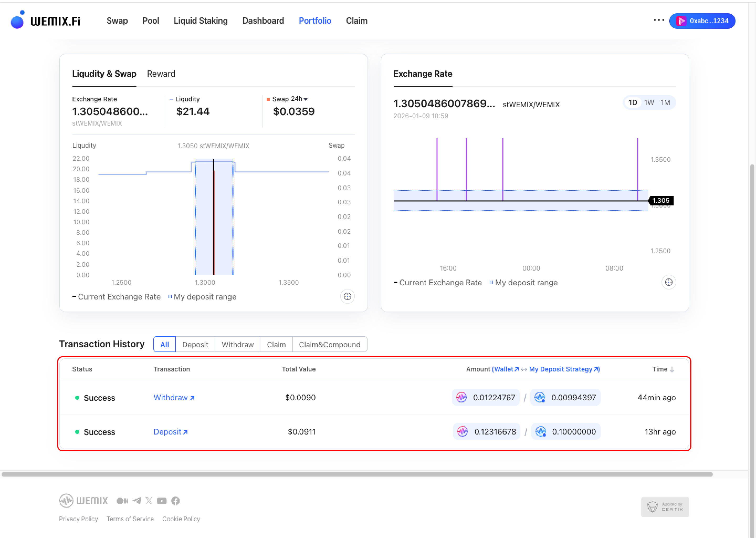Click the horizontal page scrollbar
This screenshot has height=538, width=756.
tap(357, 474)
